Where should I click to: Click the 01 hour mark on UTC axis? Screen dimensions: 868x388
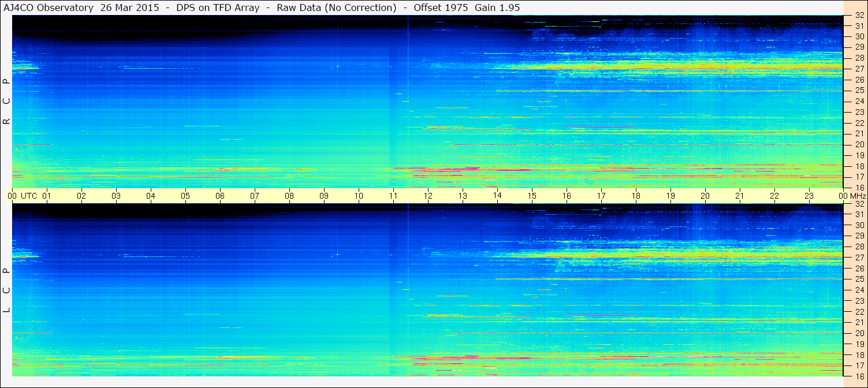47,196
